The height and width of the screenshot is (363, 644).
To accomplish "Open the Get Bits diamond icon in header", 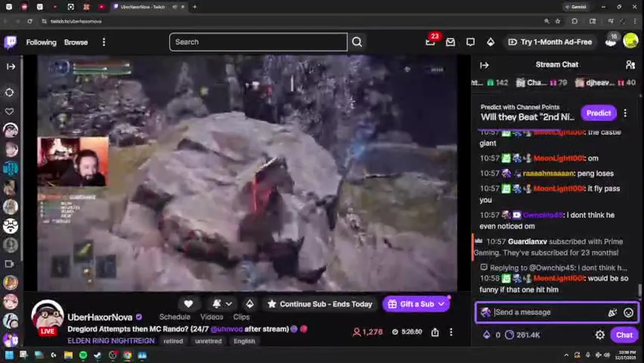I will coord(490,42).
